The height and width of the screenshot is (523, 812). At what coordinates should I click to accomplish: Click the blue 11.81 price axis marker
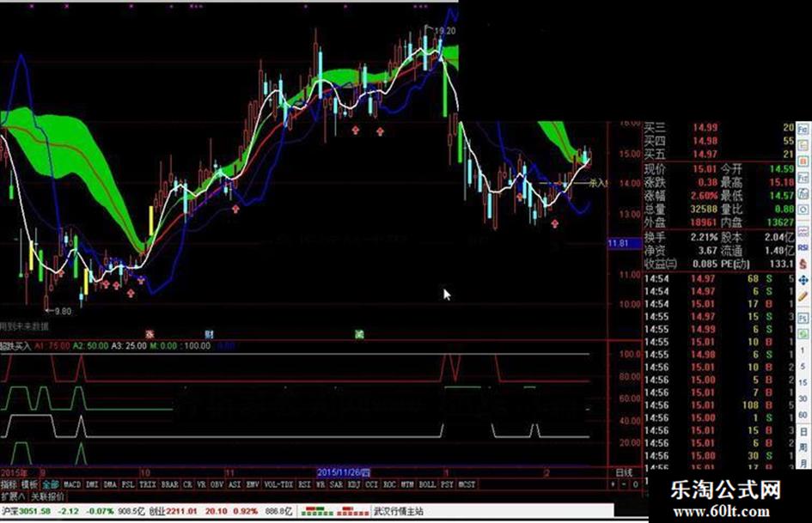pyautogui.click(x=624, y=243)
